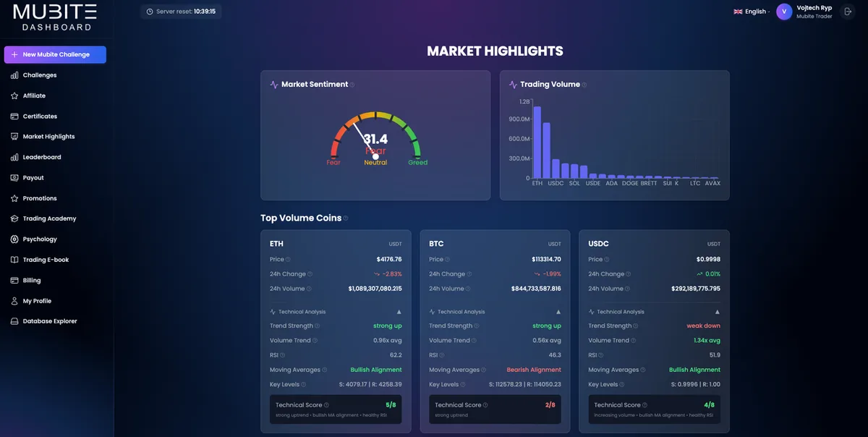This screenshot has height=437, width=868.
Task: Open the Trading E-book icon
Action: tap(13, 259)
